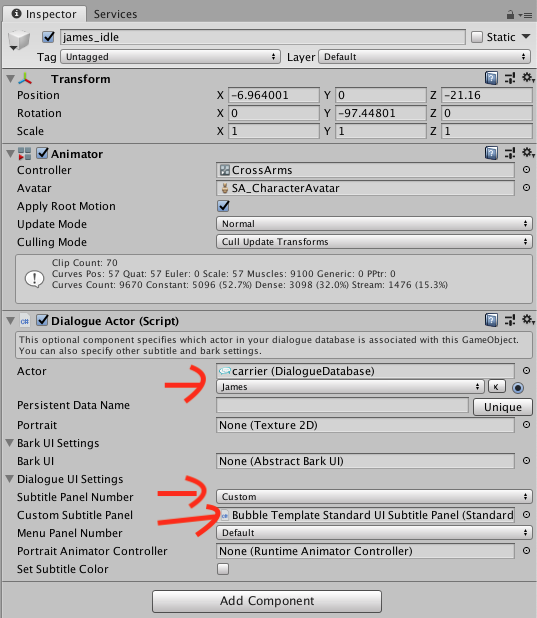Screen dimensions: 537x618
Task: Open the Transform component help icon
Action: tap(491, 78)
